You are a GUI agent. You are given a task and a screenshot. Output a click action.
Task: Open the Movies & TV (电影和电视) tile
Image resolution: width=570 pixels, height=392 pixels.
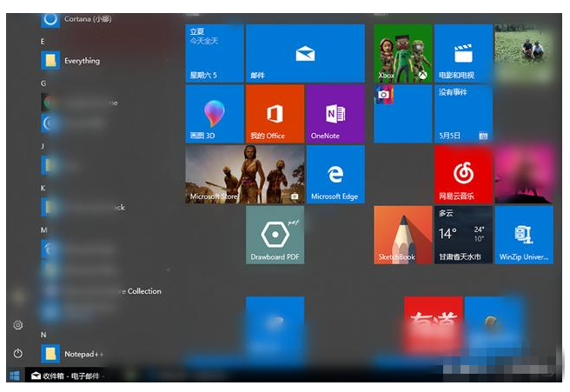coord(463,54)
